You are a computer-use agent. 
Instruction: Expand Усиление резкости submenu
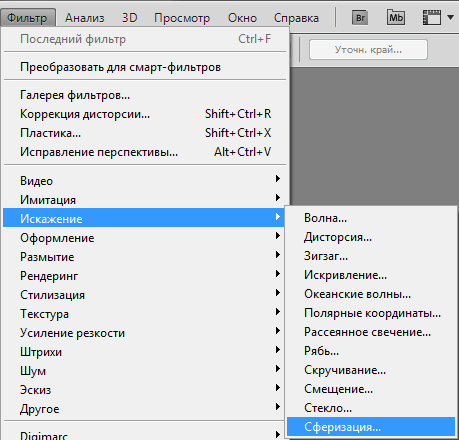tap(145, 333)
